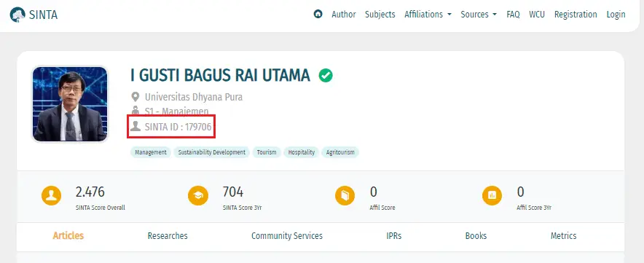
Task: Open the WCU page
Action: (x=537, y=15)
